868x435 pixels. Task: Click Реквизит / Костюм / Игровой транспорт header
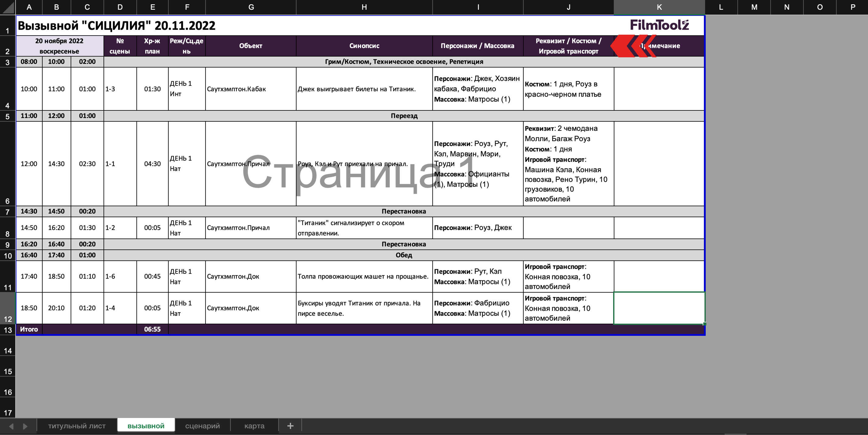[x=568, y=46]
